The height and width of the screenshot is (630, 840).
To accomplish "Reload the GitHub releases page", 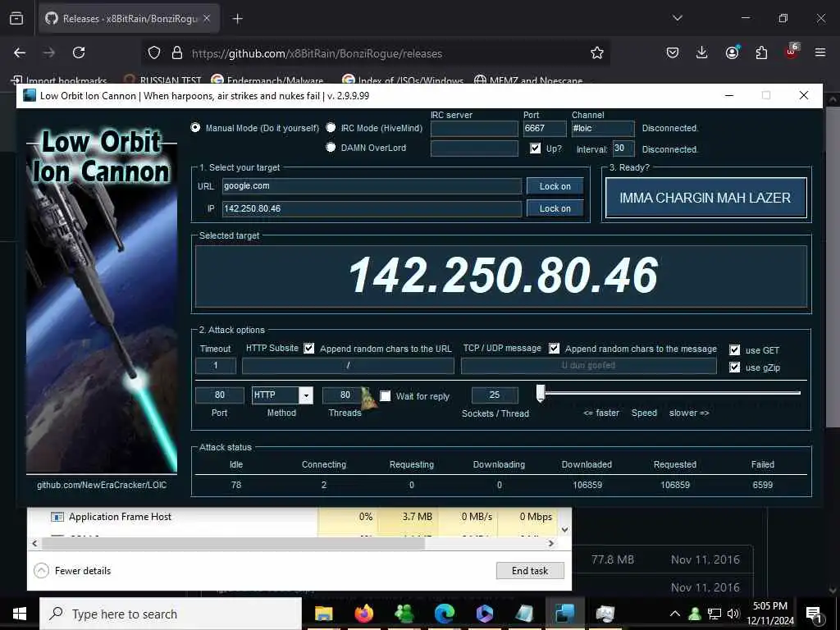I will coord(79,52).
